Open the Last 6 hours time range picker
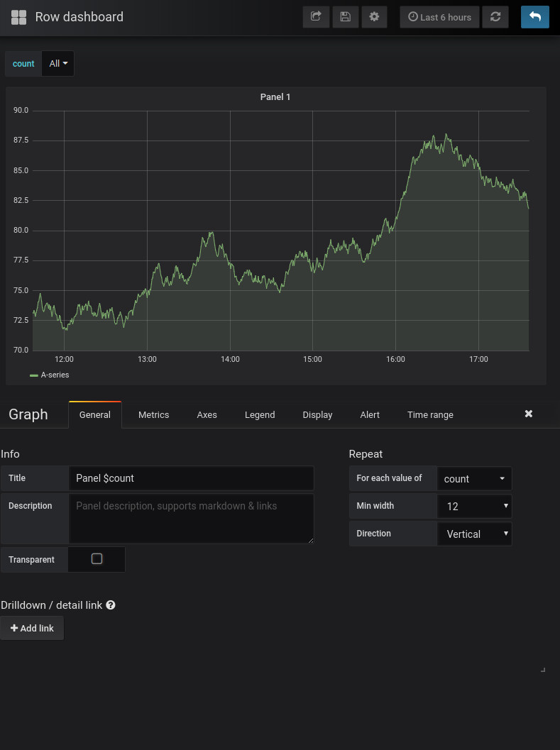 (439, 16)
